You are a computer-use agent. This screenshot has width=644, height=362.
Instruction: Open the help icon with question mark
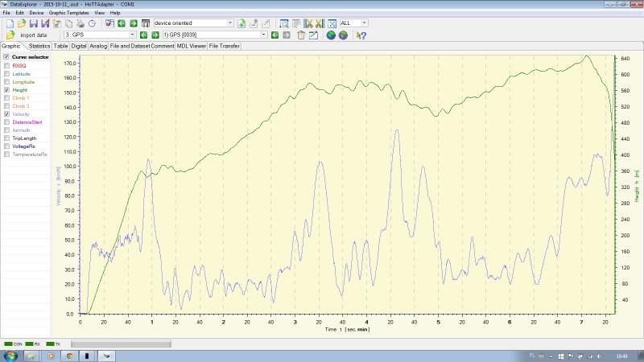pos(361,35)
